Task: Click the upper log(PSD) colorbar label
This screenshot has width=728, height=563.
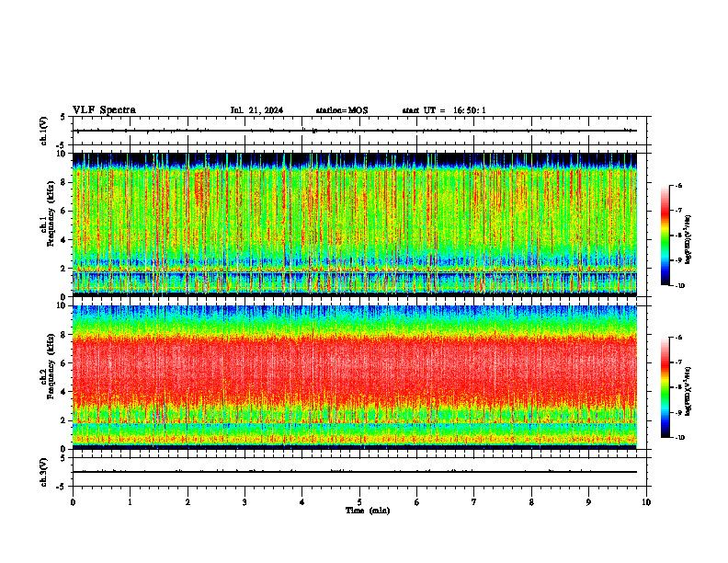Action: coord(688,239)
